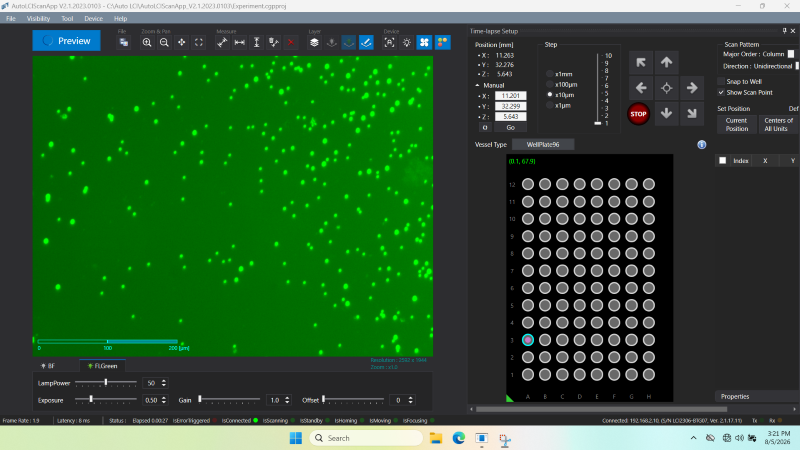Screen dimensions: 800x450
Task: Increase LampPower with spinner up arrow
Action: (x=164, y=381)
